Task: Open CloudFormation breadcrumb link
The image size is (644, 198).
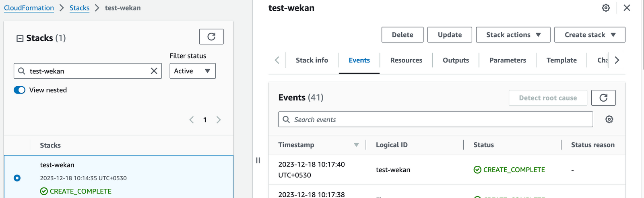Action: pos(29,8)
